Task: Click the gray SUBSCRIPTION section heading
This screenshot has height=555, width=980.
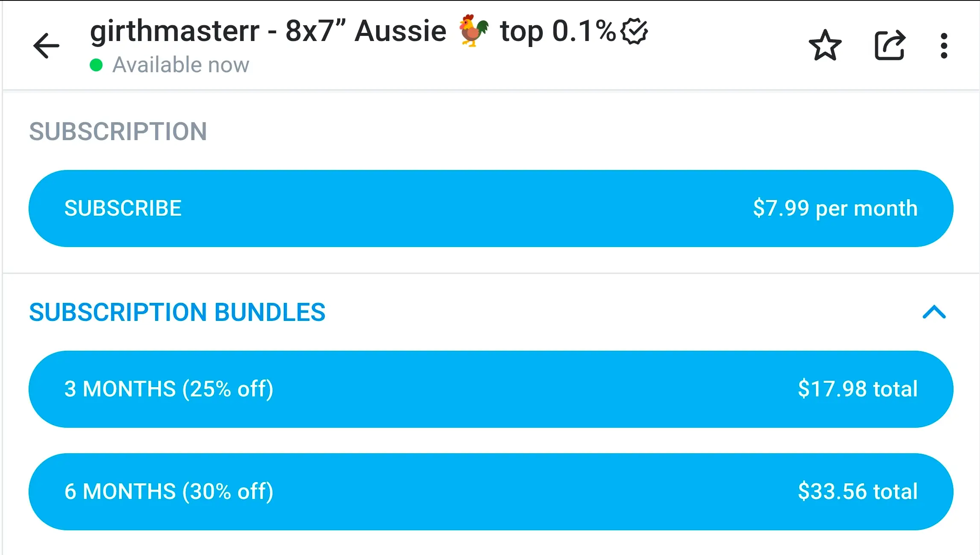Action: [118, 131]
